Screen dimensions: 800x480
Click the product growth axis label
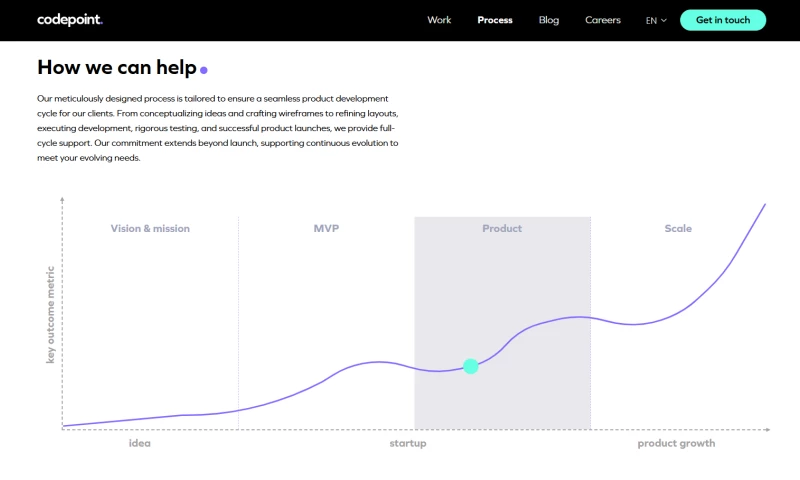677,443
